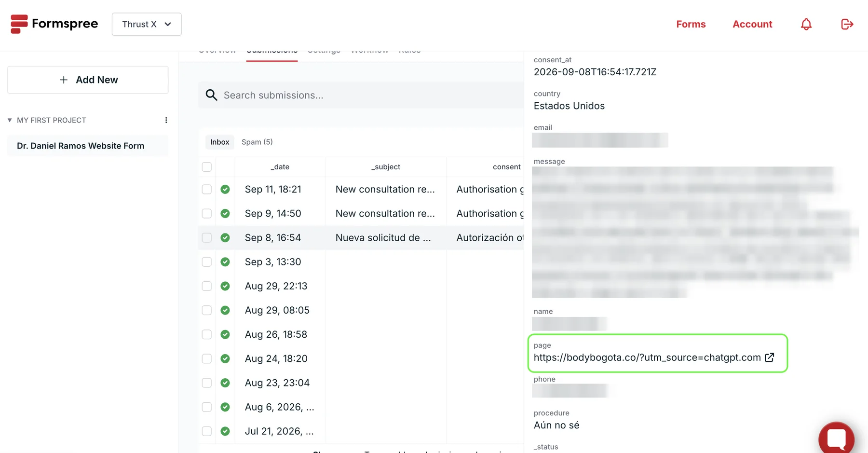Image resolution: width=868 pixels, height=453 pixels.
Task: Select the Aug 6, 2026 submission checkbox
Action: [x=207, y=407]
